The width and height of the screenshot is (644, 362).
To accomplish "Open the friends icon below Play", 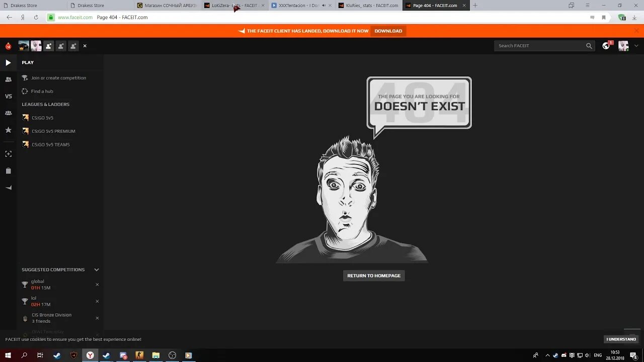I will (8, 79).
